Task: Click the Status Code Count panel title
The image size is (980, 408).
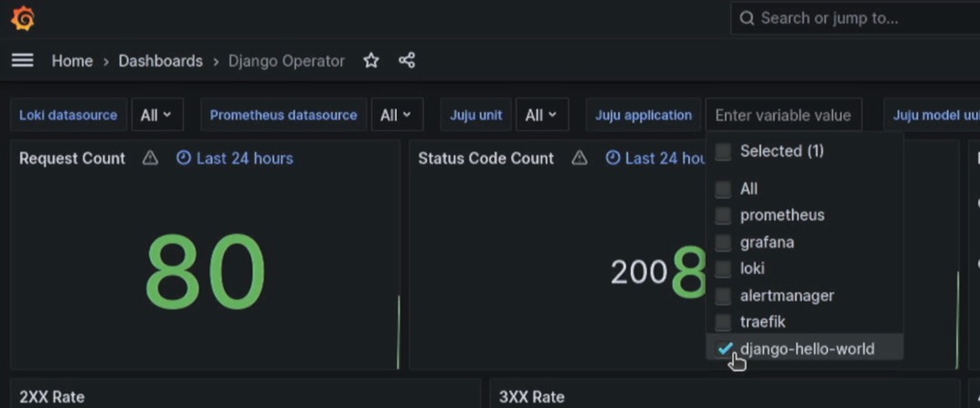Action: click(x=486, y=158)
